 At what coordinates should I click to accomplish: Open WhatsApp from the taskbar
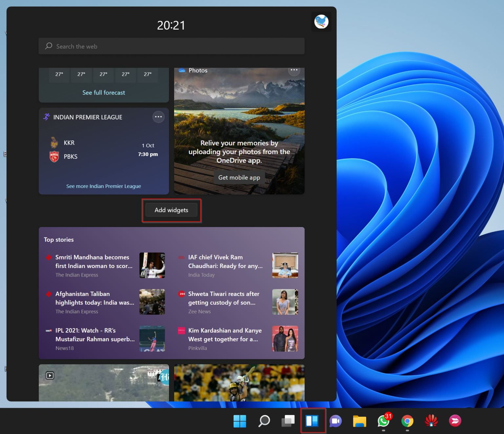(x=383, y=422)
